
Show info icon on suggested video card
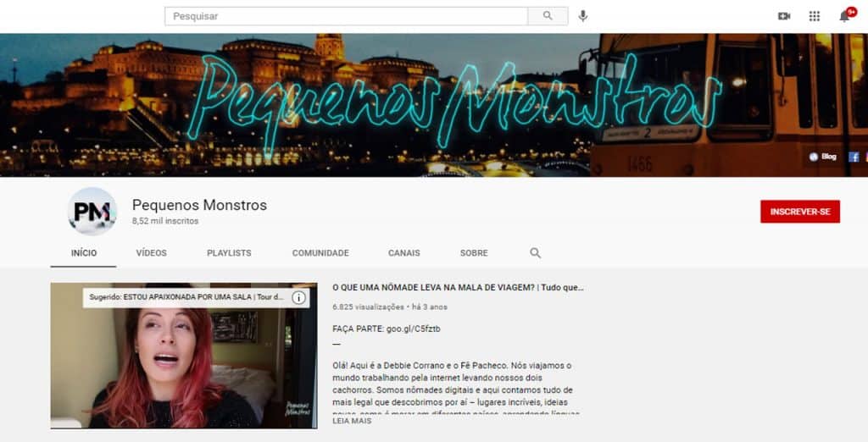pos(298,297)
